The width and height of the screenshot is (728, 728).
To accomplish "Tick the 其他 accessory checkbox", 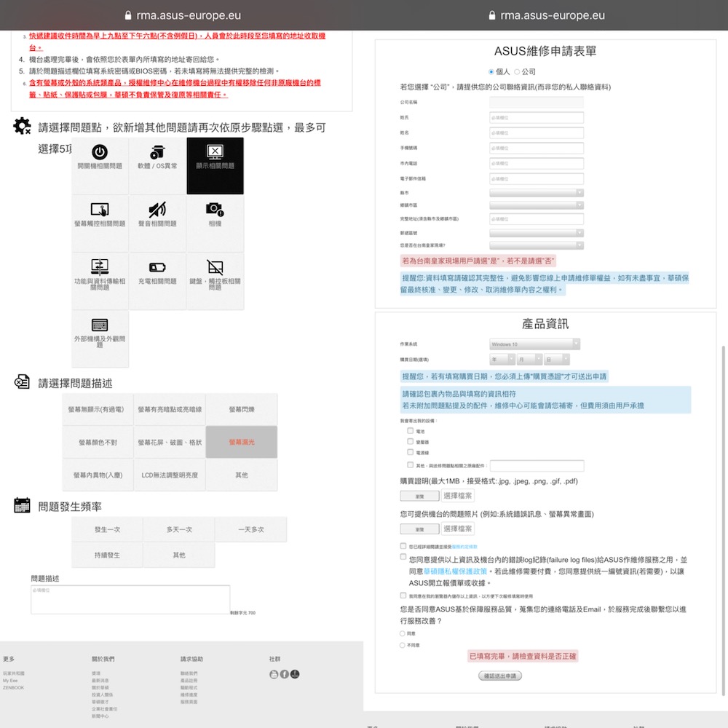I will click(411, 464).
